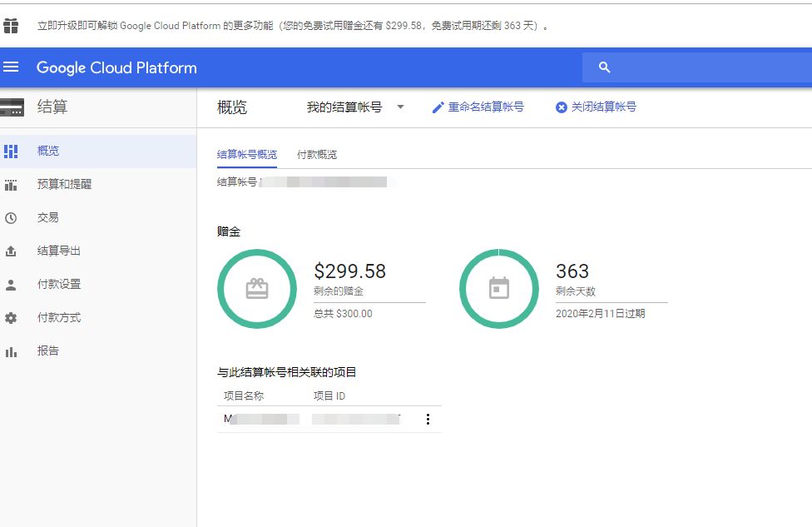
Task: Click the 预算和提醒 sidebar icon
Action: tap(11, 185)
